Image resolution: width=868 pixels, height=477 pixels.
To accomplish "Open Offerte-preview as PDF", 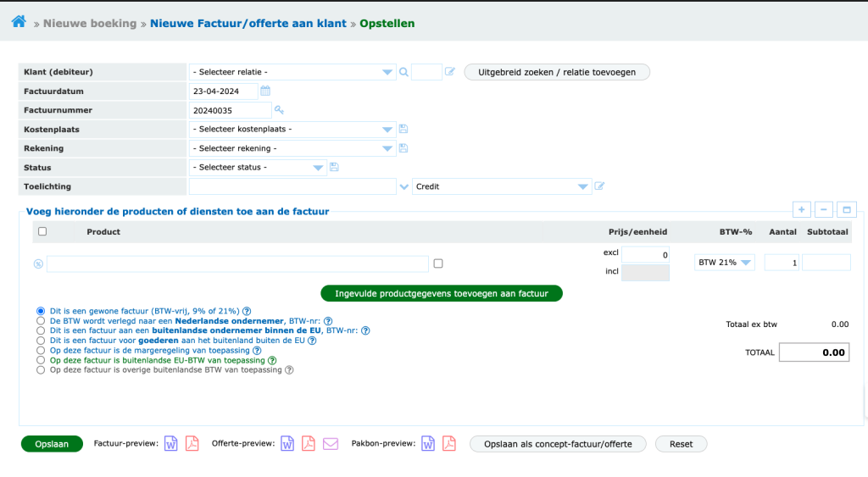I will (309, 444).
